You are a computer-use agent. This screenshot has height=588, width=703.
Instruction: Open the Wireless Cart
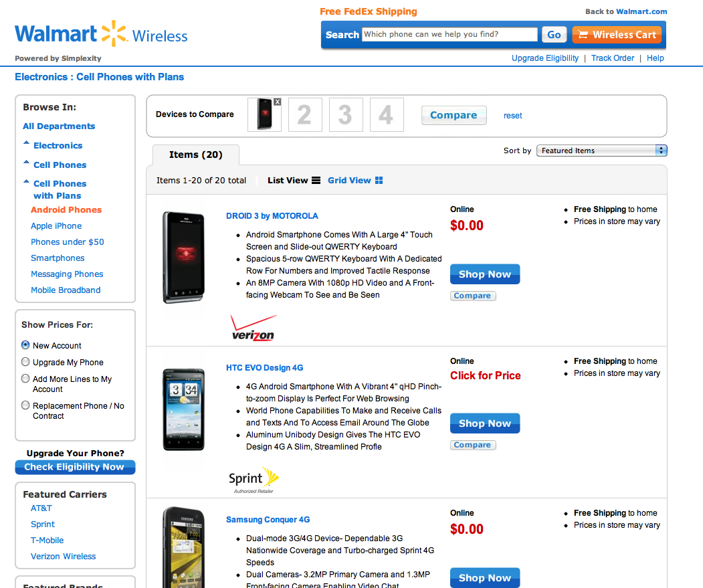[617, 35]
